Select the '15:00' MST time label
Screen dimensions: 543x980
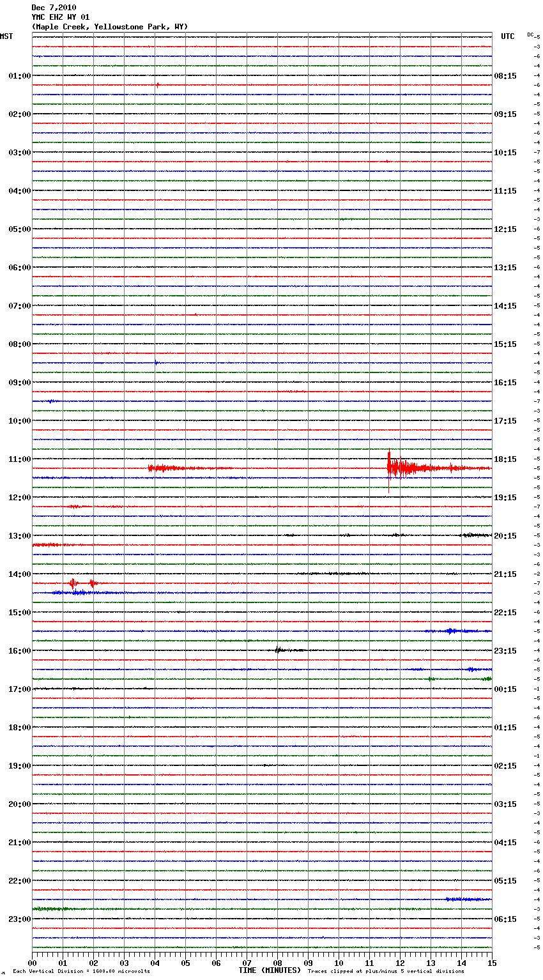coord(20,613)
